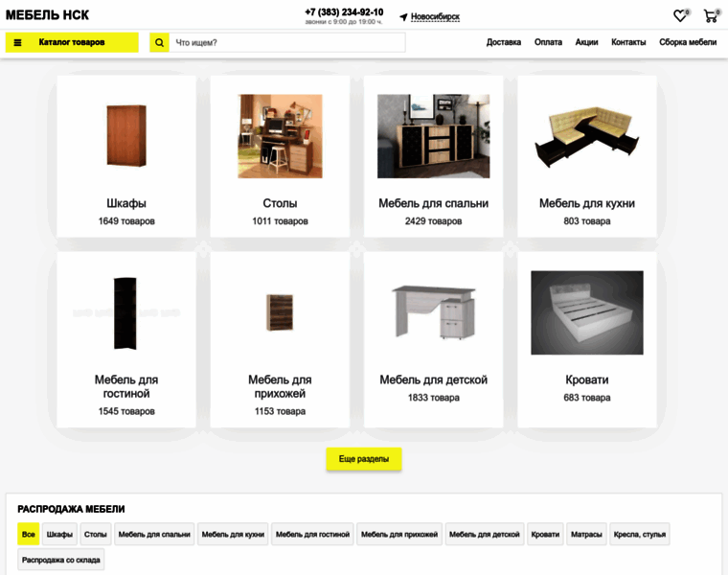Filter the sale by Матрасы

(586, 534)
